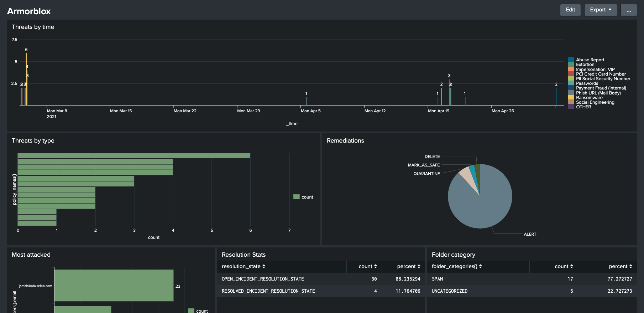This screenshot has height=313, width=644.
Task: Click the count legend in Threats by type
Action: (x=304, y=197)
